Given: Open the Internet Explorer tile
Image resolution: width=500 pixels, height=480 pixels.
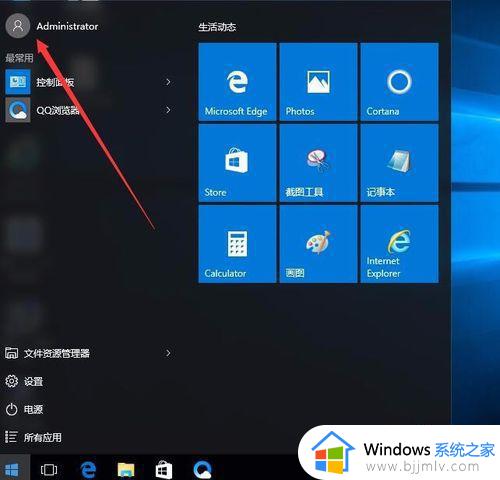Looking at the screenshot, I should [399, 244].
